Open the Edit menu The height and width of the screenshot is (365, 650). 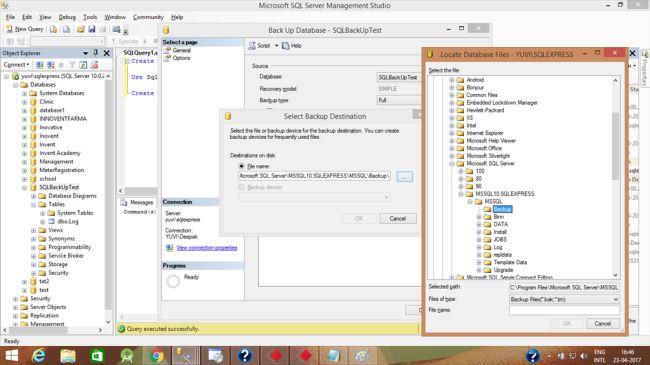point(27,17)
